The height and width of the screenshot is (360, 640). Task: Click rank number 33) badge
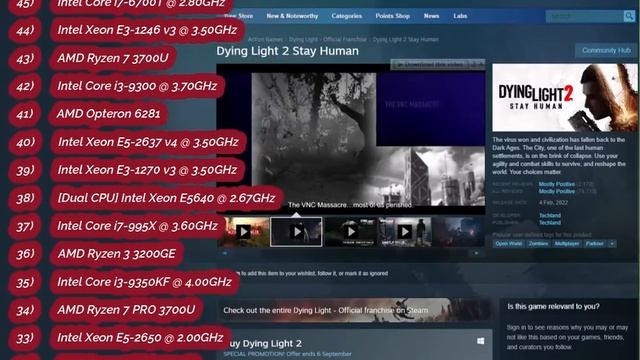25,338
